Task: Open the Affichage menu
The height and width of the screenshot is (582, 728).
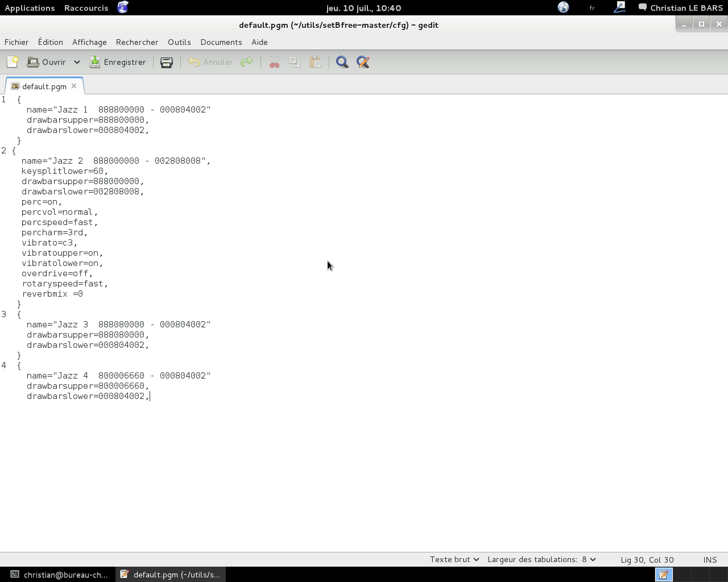Action: (x=89, y=42)
